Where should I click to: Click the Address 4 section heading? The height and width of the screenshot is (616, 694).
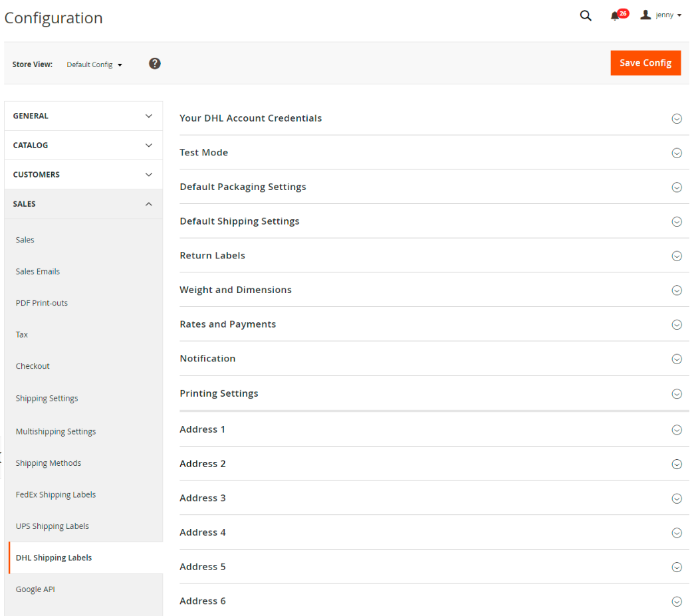(202, 532)
